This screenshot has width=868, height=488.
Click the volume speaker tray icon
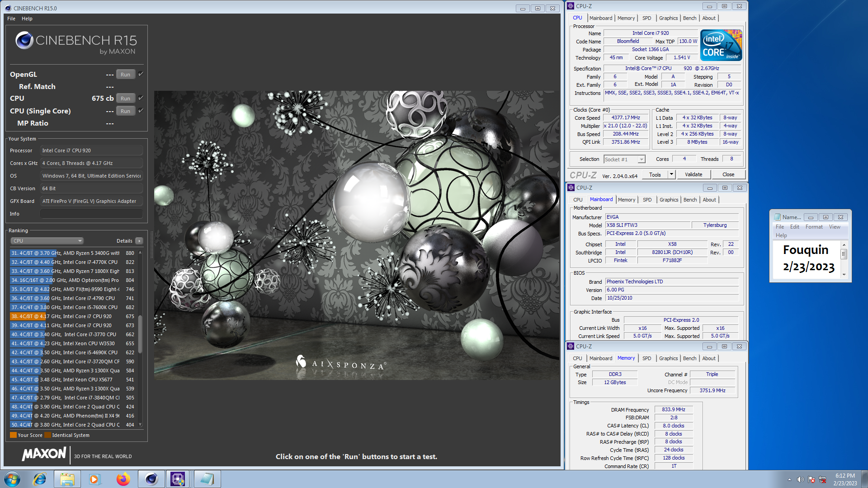[x=800, y=479]
